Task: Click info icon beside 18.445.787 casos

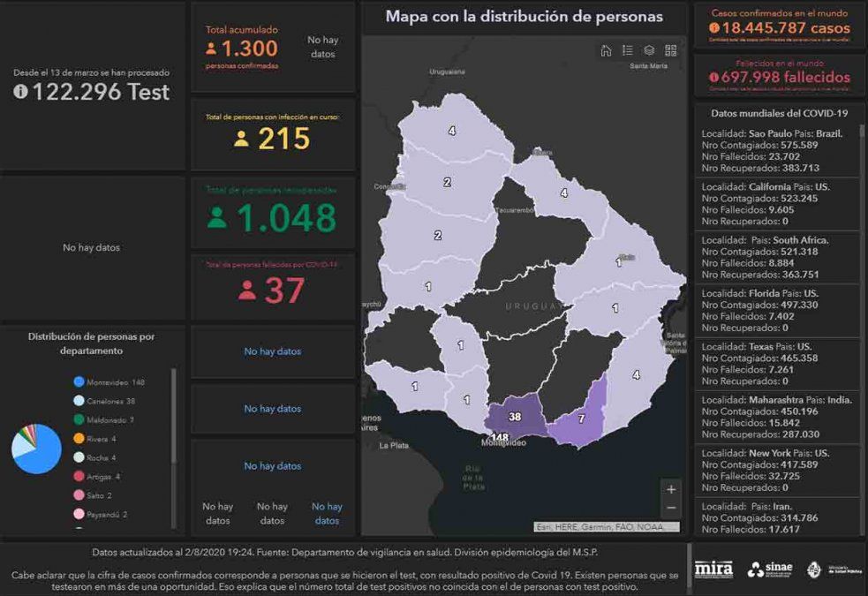Action: (713, 27)
